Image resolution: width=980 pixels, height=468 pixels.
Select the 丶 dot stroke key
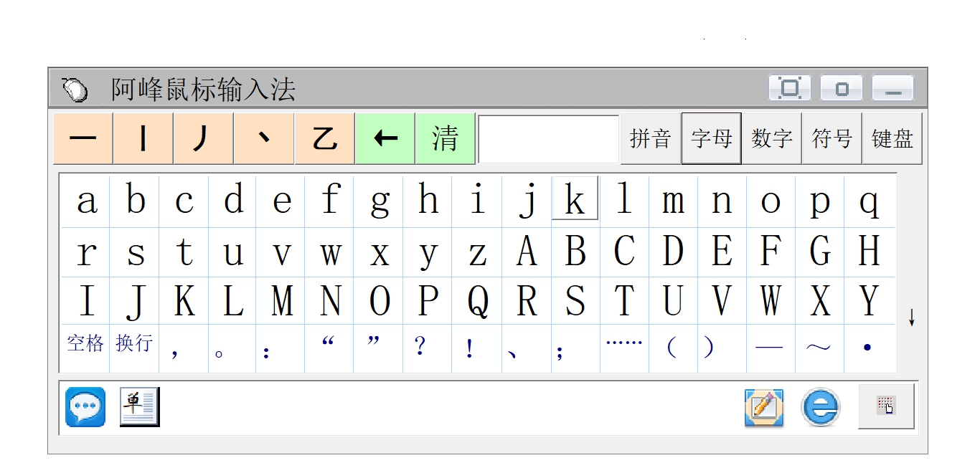pos(264,138)
